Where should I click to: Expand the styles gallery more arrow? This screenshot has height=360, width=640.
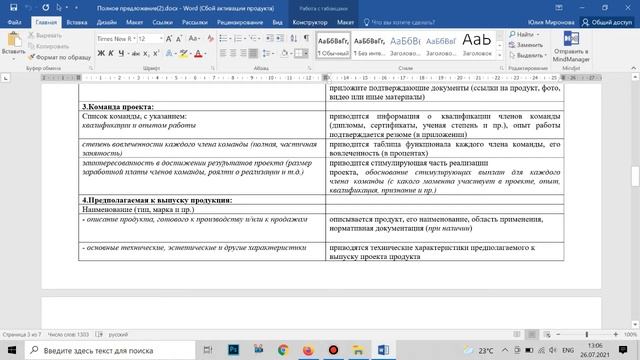pyautogui.click(x=500, y=54)
